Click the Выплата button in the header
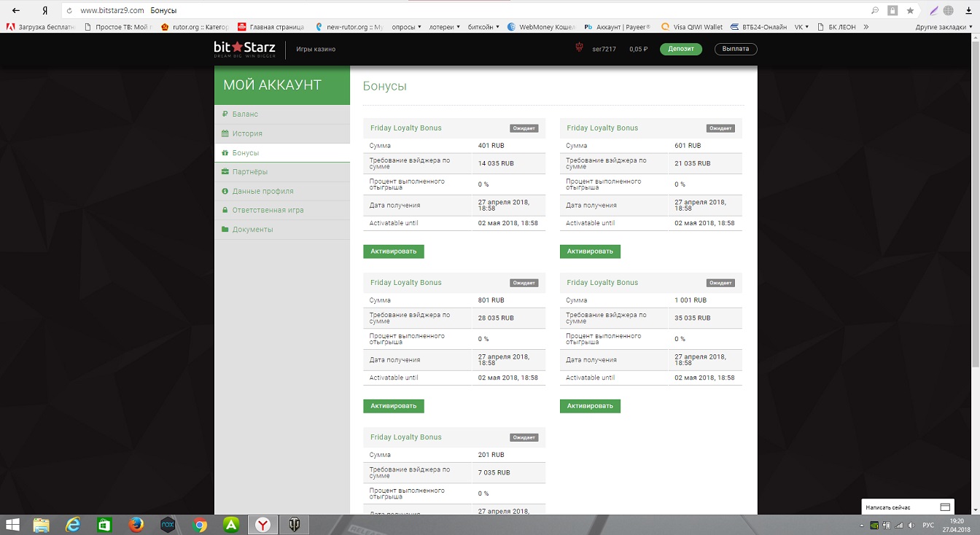 tap(735, 49)
